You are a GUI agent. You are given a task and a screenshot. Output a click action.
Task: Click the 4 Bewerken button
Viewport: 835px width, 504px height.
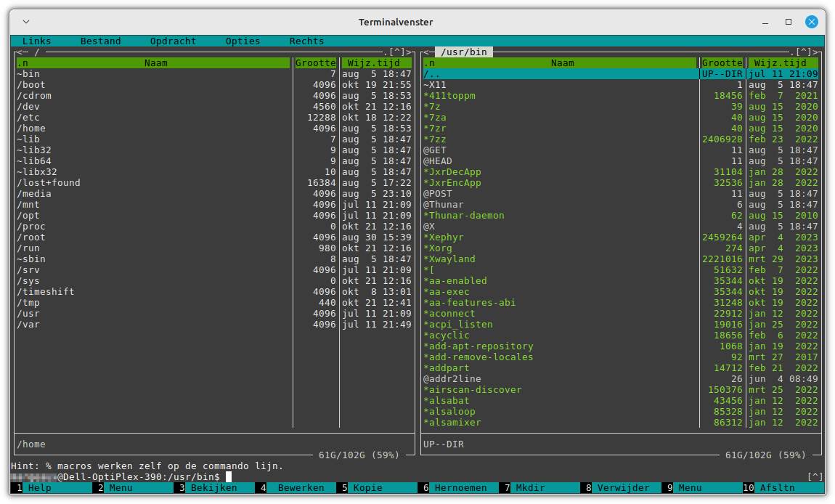click(296, 487)
